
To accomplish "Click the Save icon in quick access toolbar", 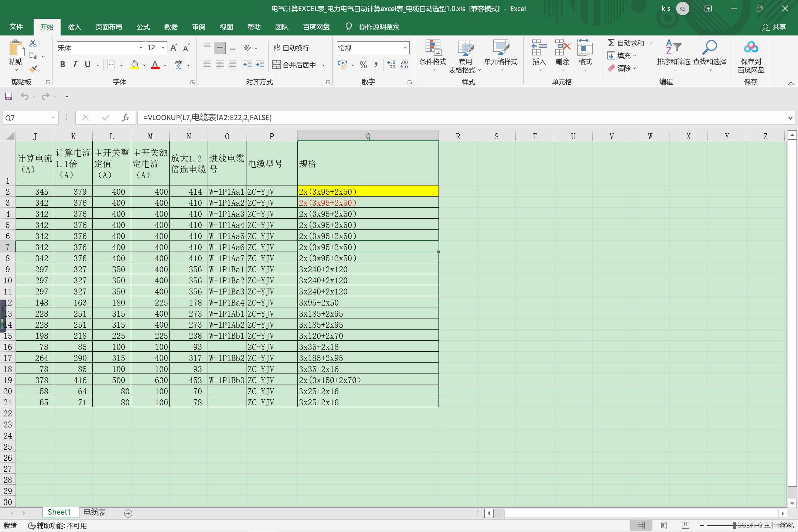I will tap(8, 96).
